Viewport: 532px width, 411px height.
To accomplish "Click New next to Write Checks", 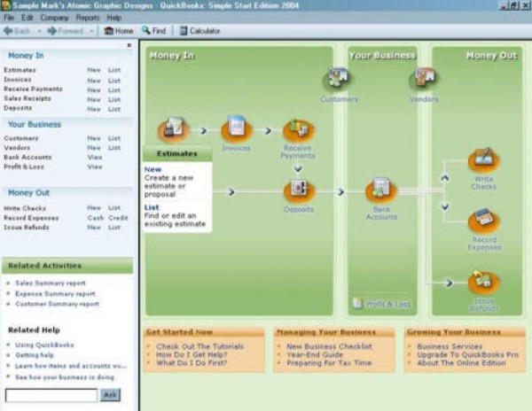I will click(x=94, y=207).
